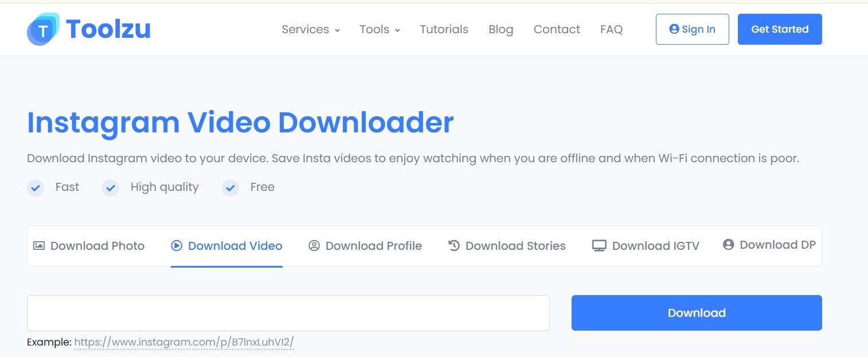Click the Toolzu logo icon
This screenshot has height=357, width=868.
pos(43,29)
